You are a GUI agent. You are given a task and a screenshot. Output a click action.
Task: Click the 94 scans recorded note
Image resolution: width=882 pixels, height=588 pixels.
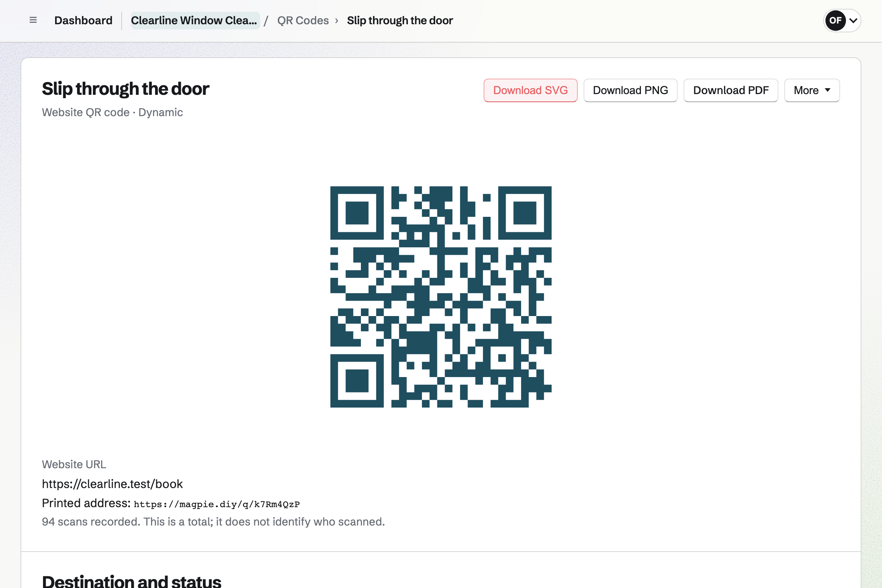pyautogui.click(x=214, y=521)
